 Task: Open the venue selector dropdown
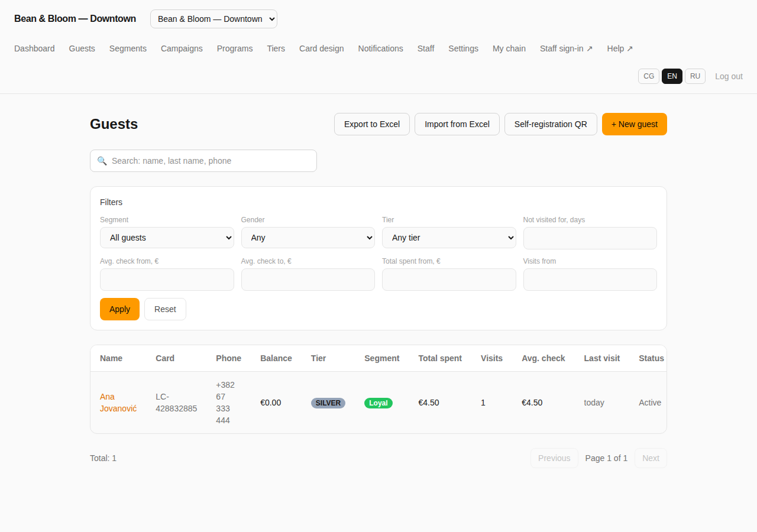[213, 19]
